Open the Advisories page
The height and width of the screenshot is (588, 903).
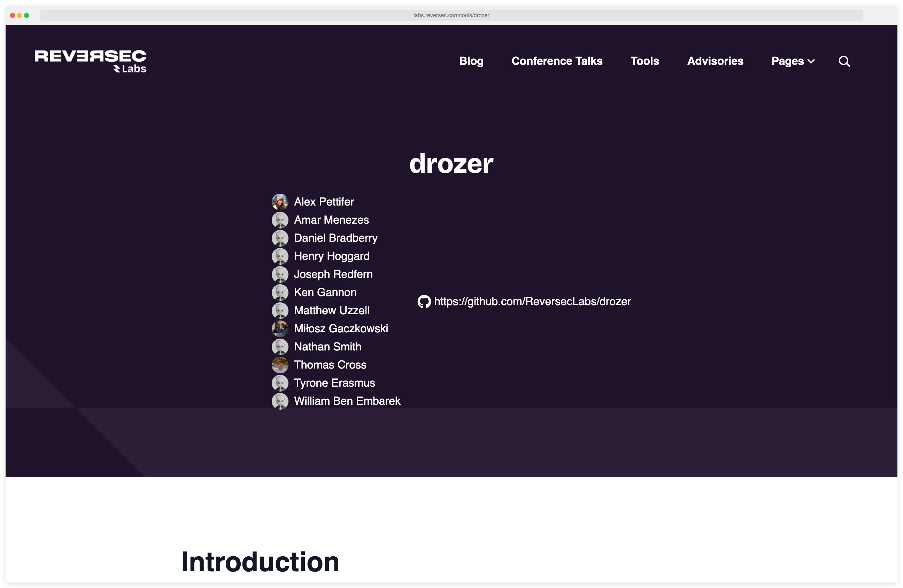715,61
